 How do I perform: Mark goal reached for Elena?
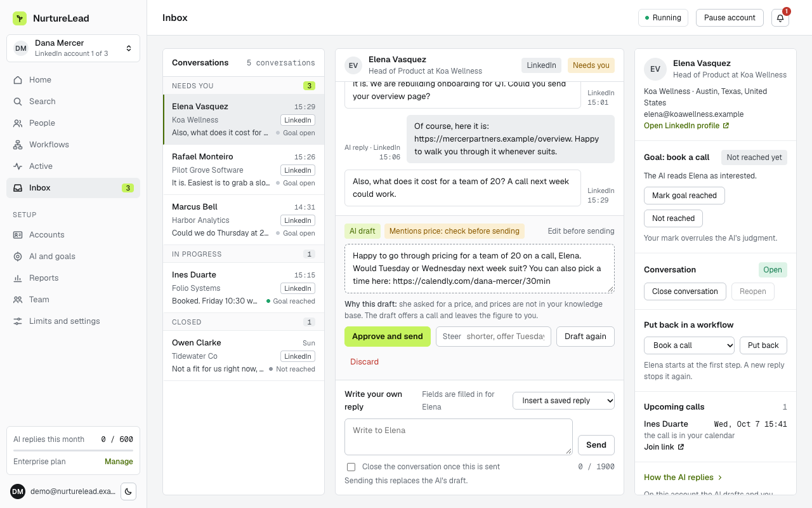pos(684,196)
